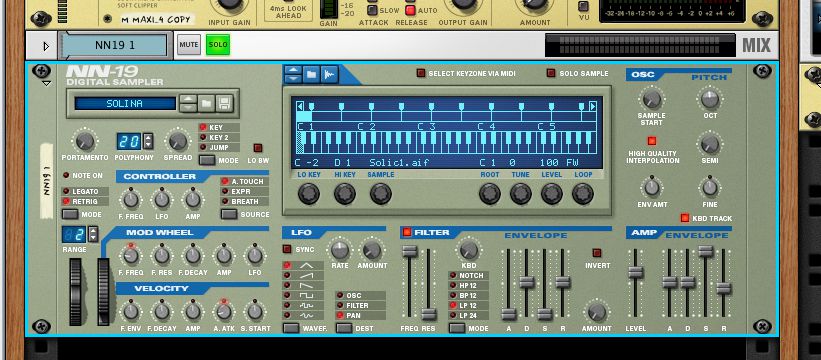The image size is (821, 360).
Task: Move the filter FREQ slider
Action: [409, 252]
